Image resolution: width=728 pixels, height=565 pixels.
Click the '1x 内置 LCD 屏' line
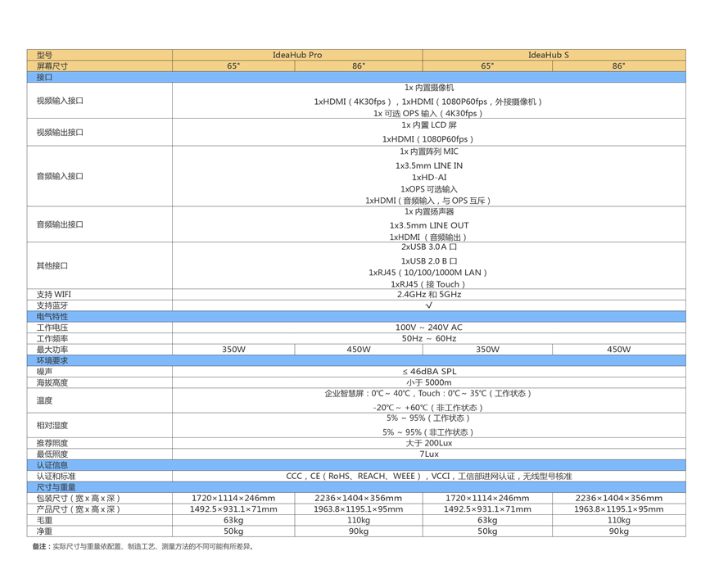[429, 125]
